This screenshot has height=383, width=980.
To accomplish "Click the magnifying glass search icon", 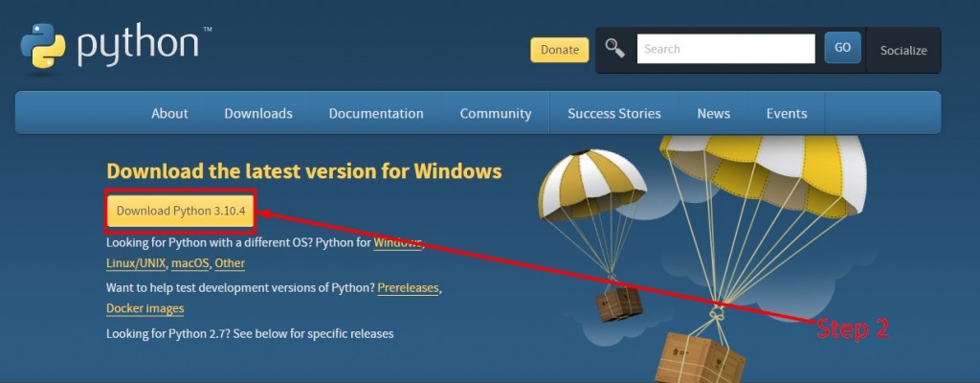I will pos(615,48).
